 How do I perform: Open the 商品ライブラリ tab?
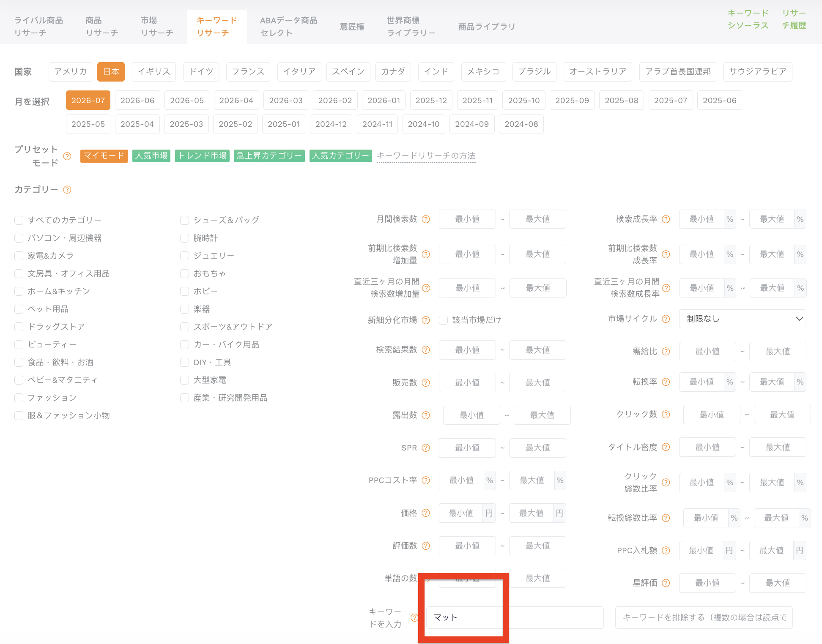point(487,27)
